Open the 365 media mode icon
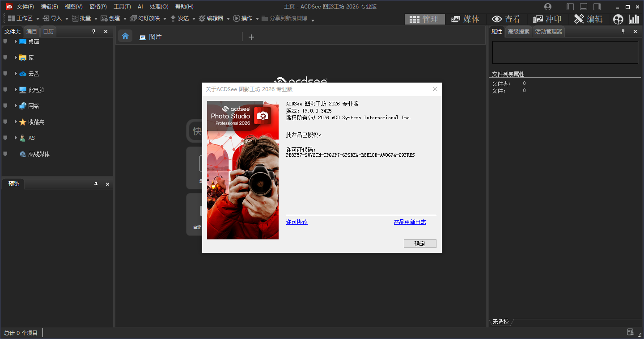 618,19
